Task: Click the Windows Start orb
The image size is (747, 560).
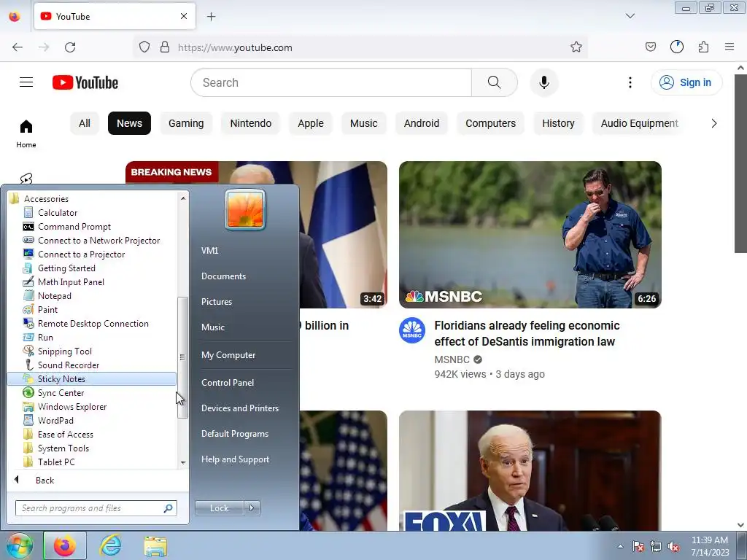Action: [x=18, y=545]
